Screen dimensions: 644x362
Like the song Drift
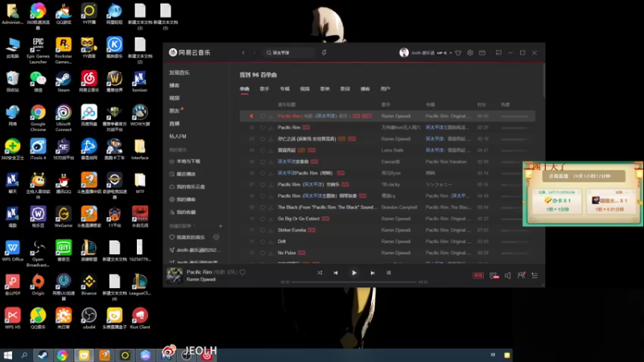pyautogui.click(x=262, y=242)
